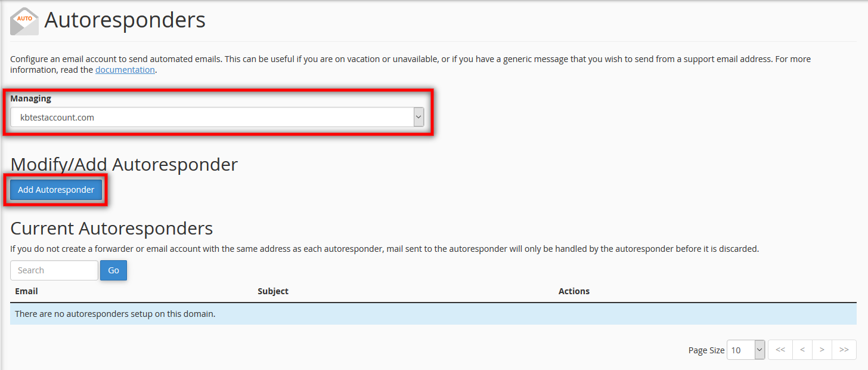This screenshot has width=868, height=370.
Task: Click the Current Autoresponders heading
Action: [x=111, y=229]
